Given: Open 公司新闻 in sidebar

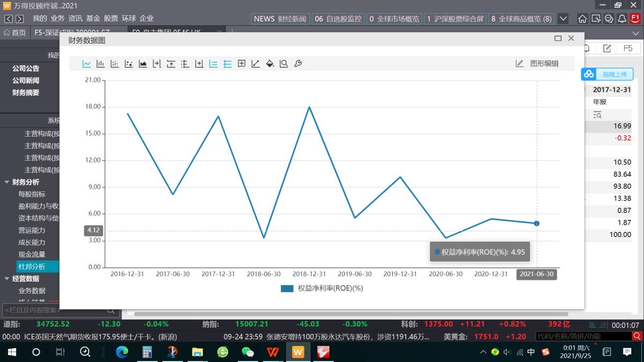Looking at the screenshot, I should point(26,80).
